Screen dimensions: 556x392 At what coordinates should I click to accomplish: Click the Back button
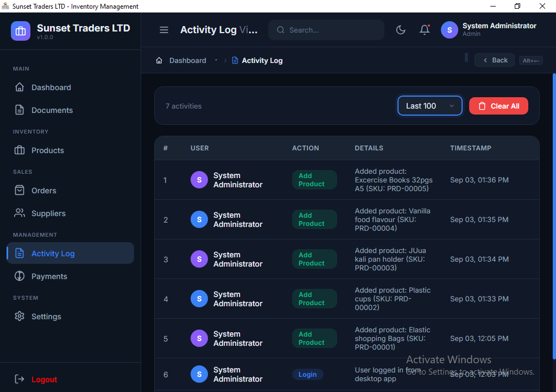click(x=494, y=60)
